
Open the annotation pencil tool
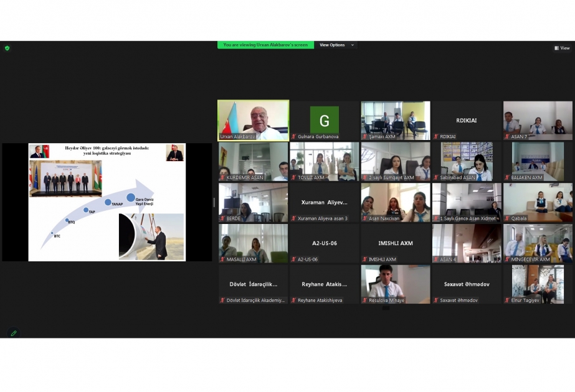[13, 333]
